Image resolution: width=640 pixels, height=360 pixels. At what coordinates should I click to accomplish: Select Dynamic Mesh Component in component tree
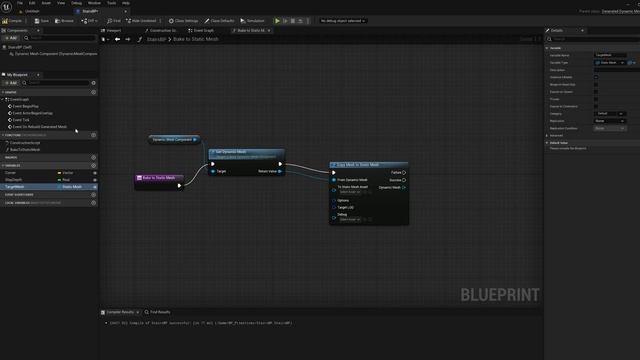53,54
